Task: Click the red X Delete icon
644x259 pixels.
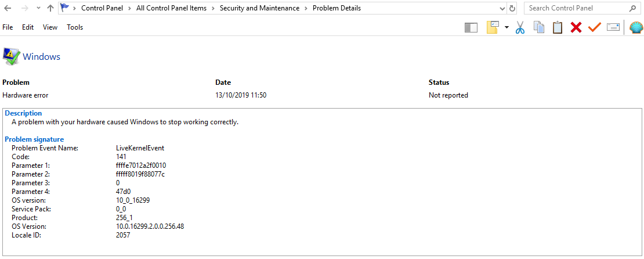Action: click(x=576, y=27)
